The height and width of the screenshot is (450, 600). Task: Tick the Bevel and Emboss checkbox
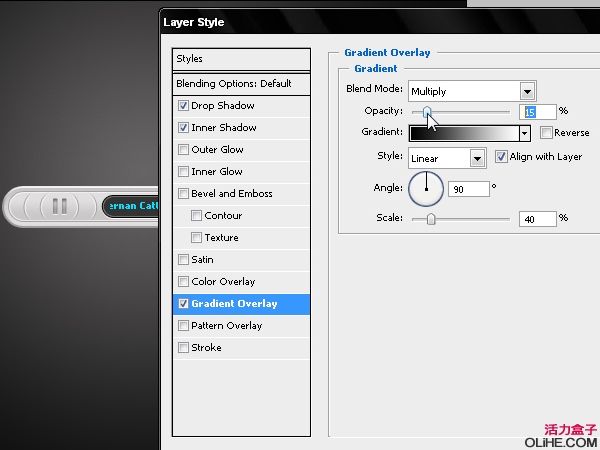pyautogui.click(x=183, y=193)
